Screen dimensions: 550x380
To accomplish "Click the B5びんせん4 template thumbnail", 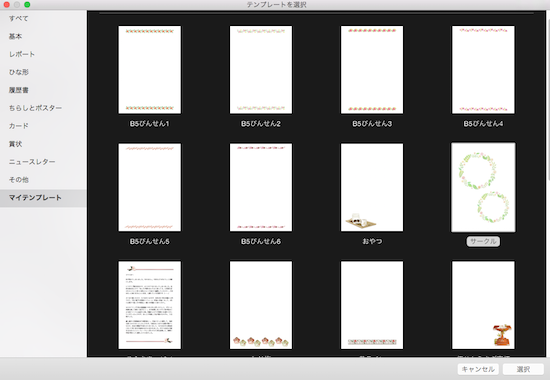I will pyautogui.click(x=483, y=69).
